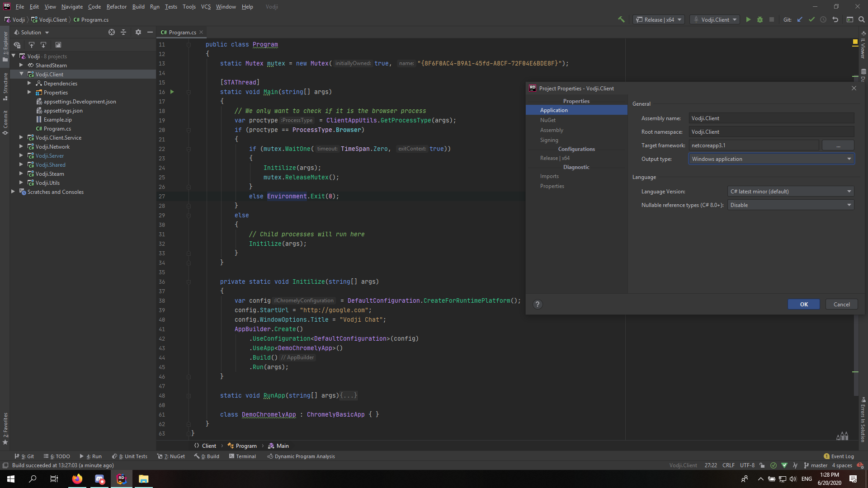The image size is (868, 488).
Task: Run Main from the gutter arrow on line 16
Action: point(172,92)
